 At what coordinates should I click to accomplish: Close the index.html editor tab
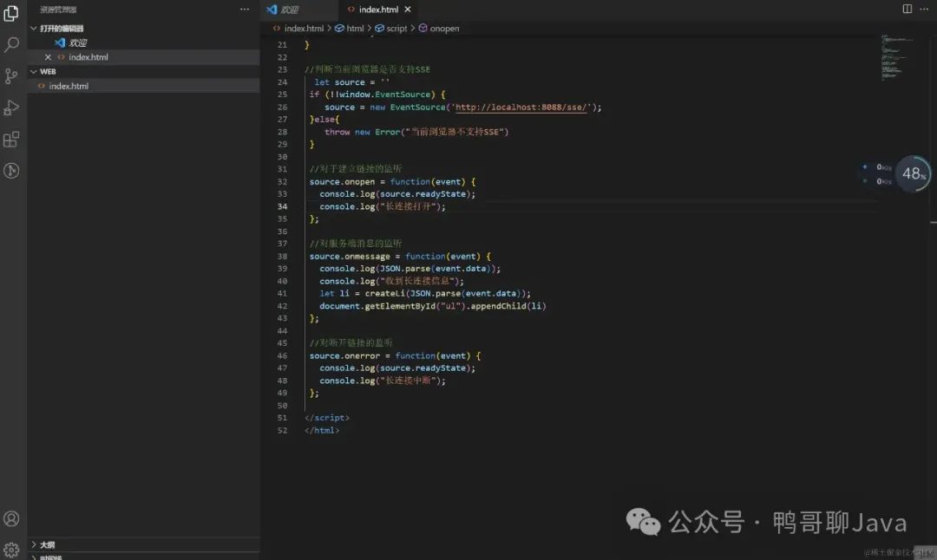pyautogui.click(x=408, y=10)
